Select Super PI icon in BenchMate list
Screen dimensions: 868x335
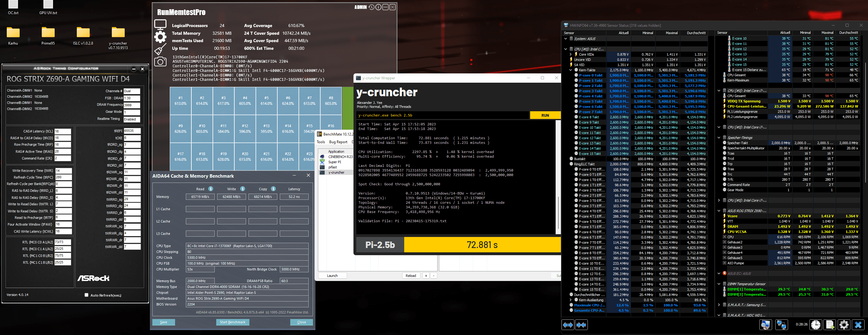coord(322,162)
